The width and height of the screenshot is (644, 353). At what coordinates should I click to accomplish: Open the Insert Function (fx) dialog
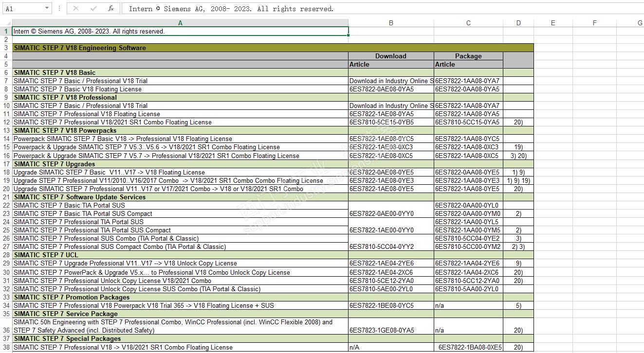click(111, 8)
